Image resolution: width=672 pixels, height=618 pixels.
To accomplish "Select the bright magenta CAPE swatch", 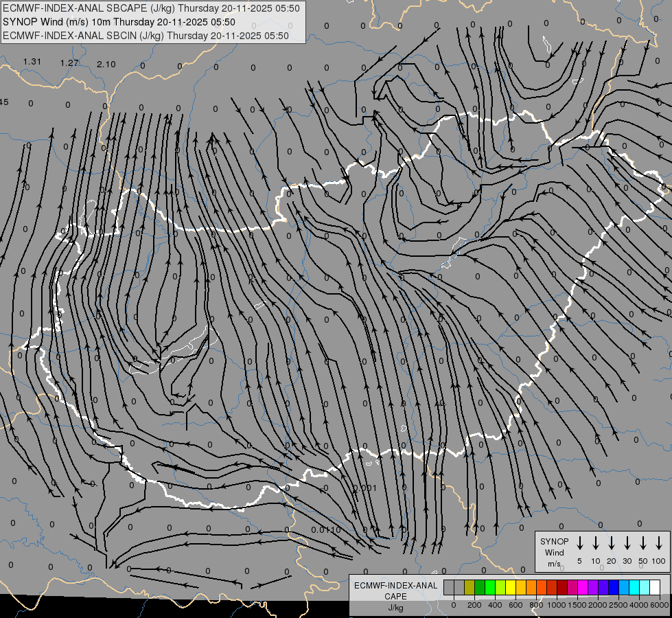I will pos(583,587).
